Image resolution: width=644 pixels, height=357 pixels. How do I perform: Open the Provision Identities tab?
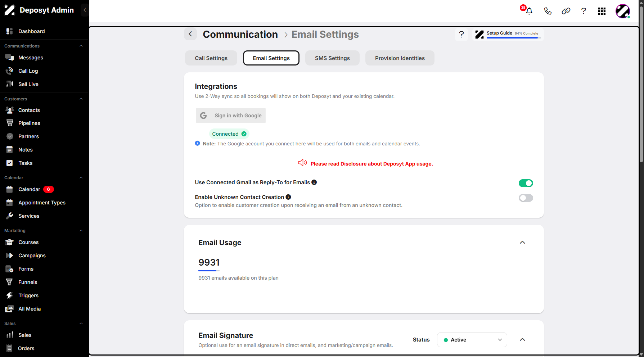coord(400,58)
